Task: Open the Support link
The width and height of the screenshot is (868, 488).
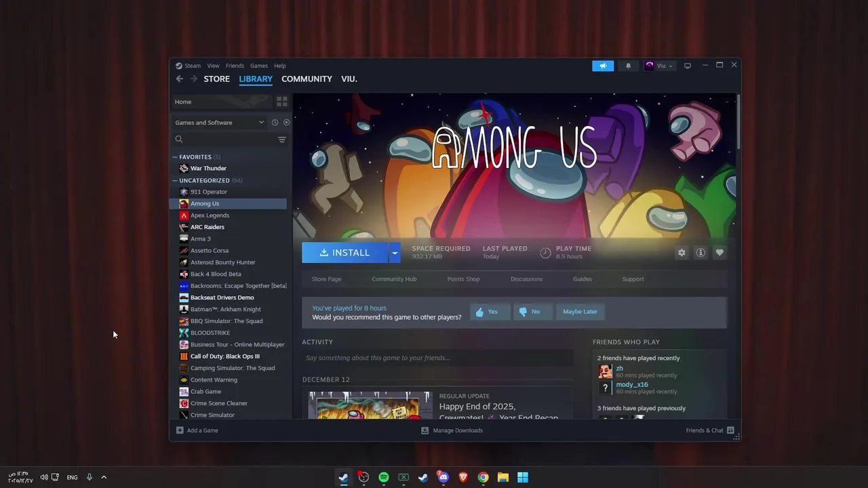Action: click(x=633, y=279)
